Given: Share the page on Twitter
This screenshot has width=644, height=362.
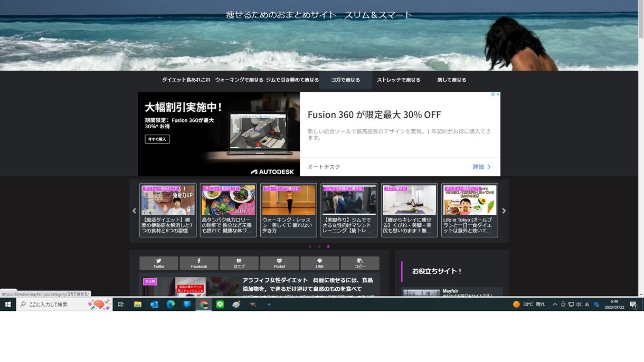Looking at the screenshot, I should click(158, 263).
